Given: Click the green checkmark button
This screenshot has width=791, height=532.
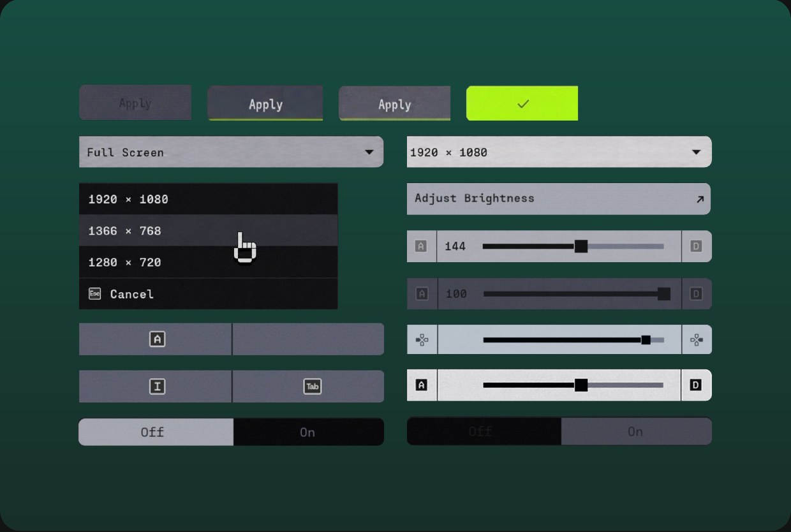Looking at the screenshot, I should [x=522, y=103].
